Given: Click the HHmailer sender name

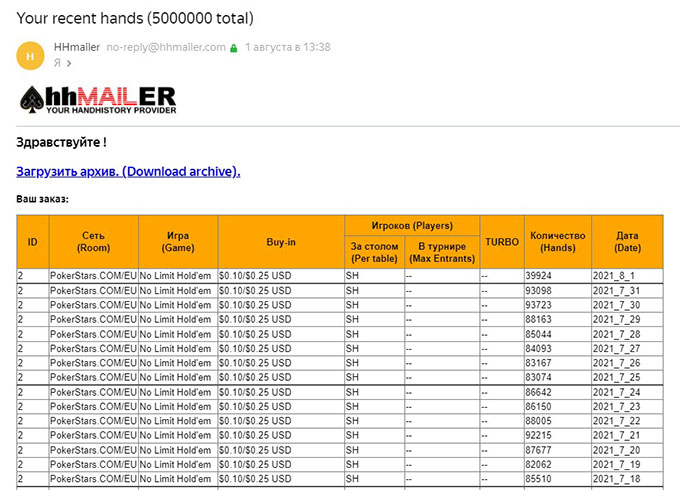Looking at the screenshot, I should (77, 47).
